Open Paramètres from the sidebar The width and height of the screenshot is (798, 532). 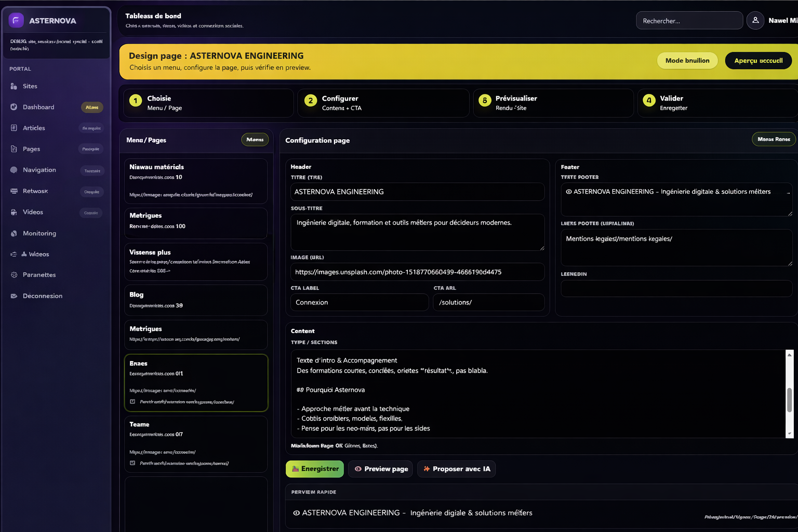(14, 275)
